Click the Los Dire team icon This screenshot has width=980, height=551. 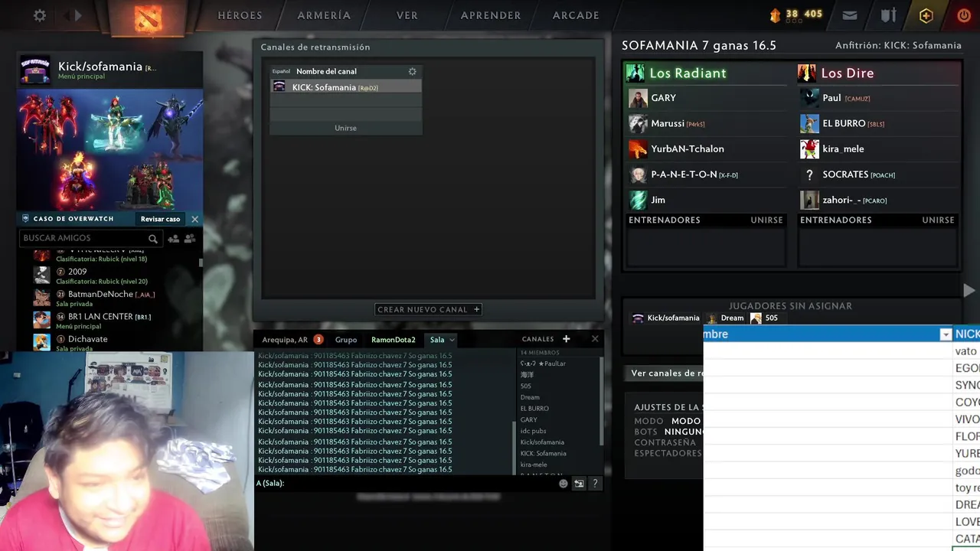[807, 73]
